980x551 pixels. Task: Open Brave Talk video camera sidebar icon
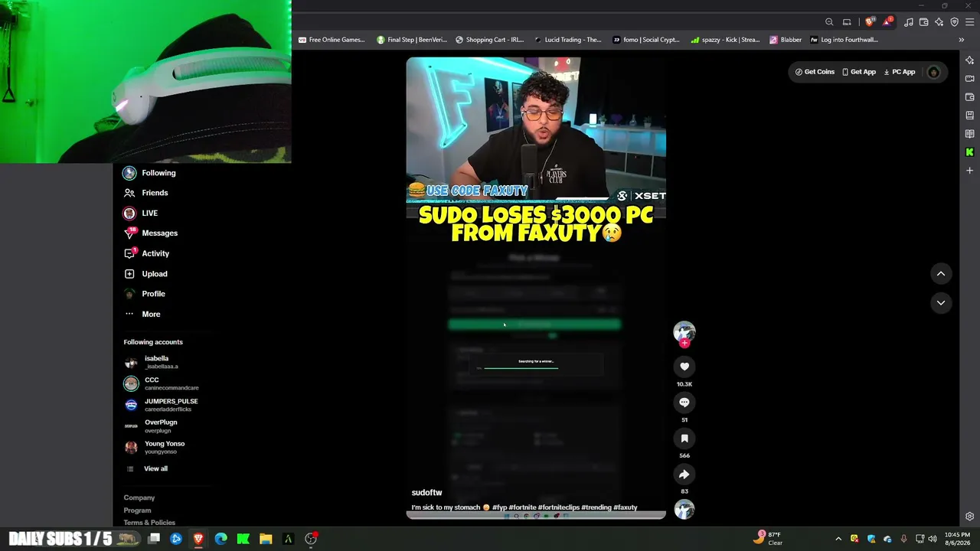click(x=969, y=79)
